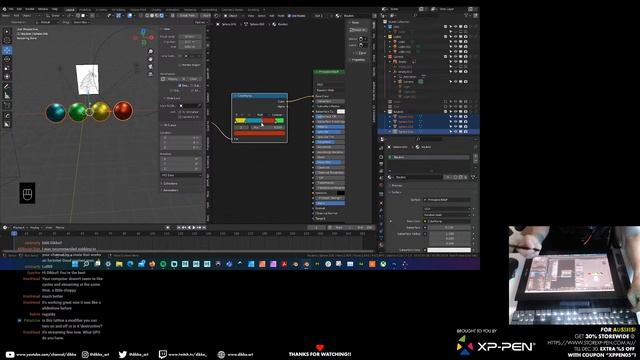
Task: Expand the Annotations panel in viewport sidebar
Action: pos(171,190)
